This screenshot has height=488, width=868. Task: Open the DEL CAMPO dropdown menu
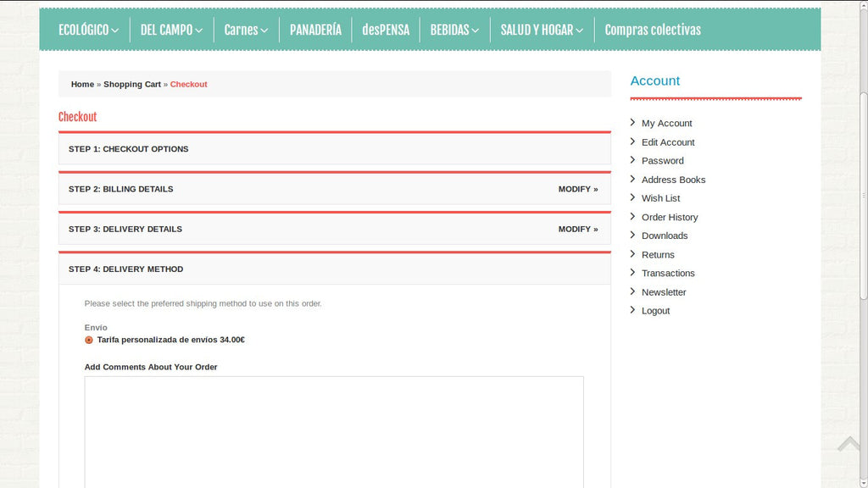(x=171, y=30)
